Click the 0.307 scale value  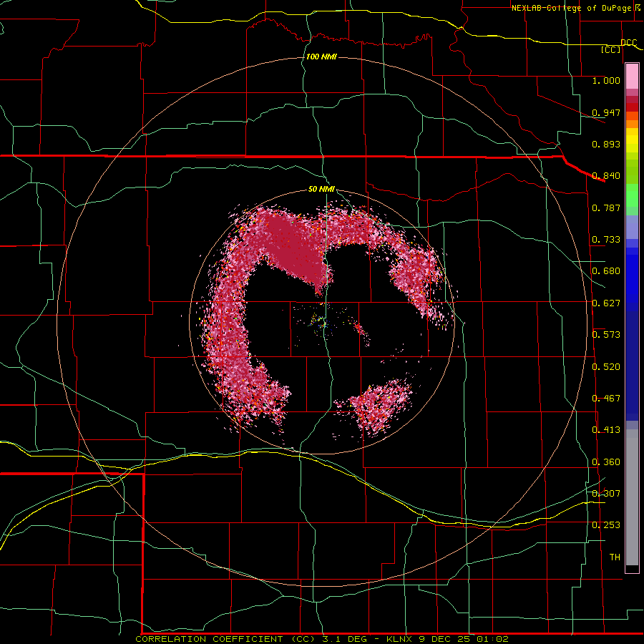point(606,494)
